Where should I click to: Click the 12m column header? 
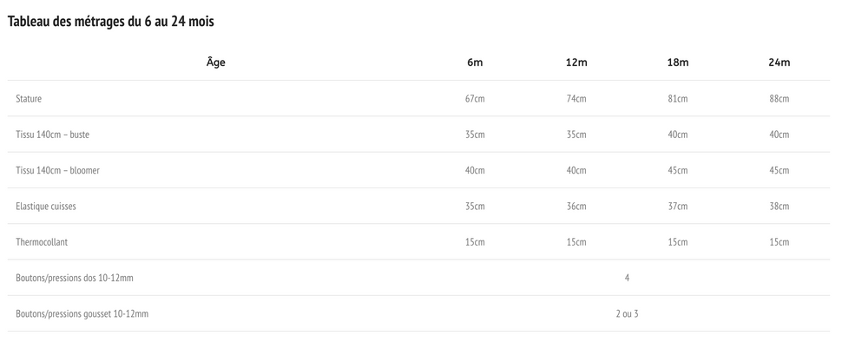point(576,62)
